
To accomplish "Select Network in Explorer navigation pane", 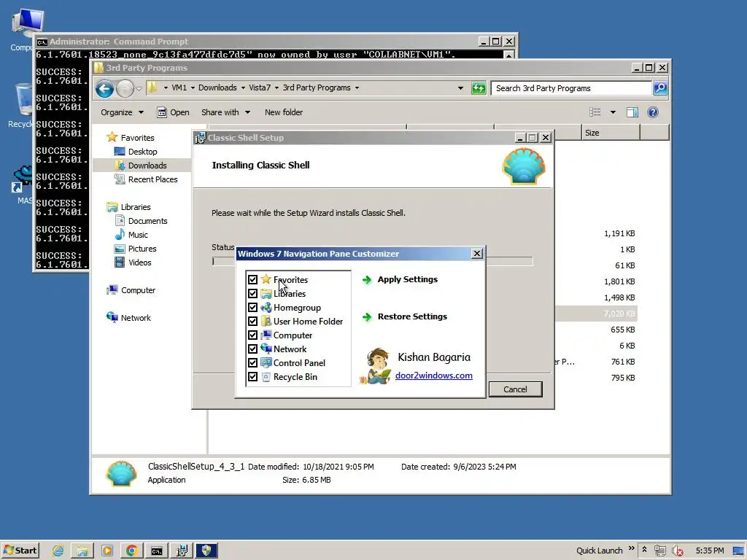I will (135, 318).
